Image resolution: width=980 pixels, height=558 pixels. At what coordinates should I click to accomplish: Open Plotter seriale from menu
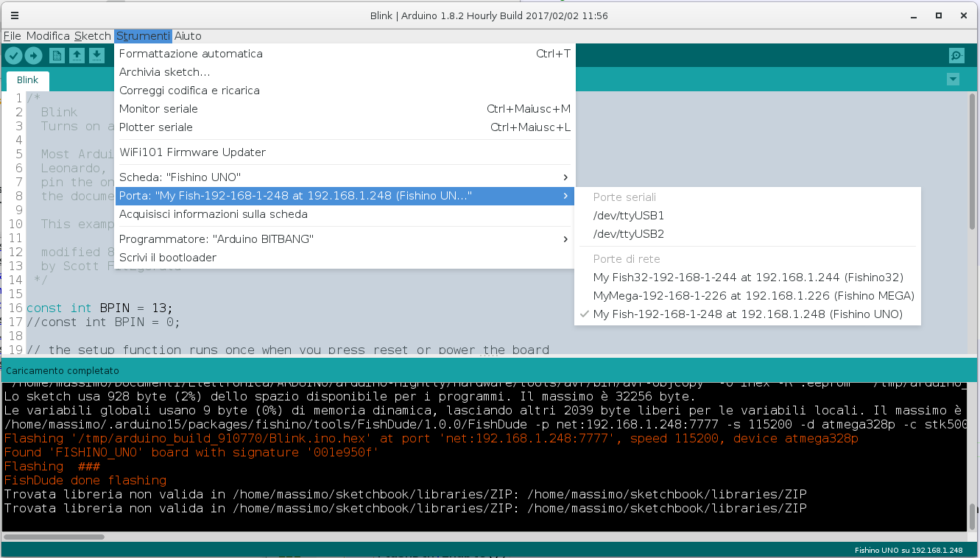click(x=345, y=127)
